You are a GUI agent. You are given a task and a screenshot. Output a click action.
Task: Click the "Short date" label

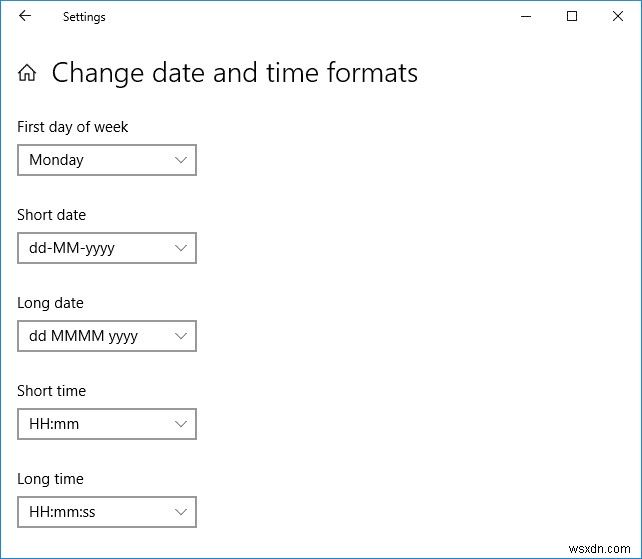pyautogui.click(x=52, y=215)
